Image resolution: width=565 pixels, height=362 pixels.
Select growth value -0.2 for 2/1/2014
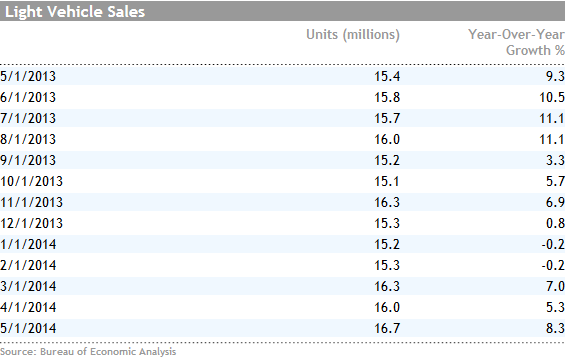553,265
